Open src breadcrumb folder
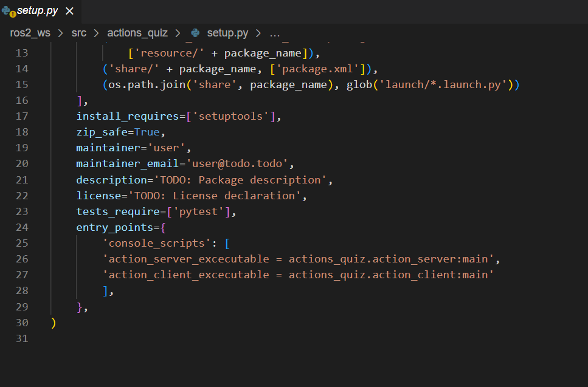Screen dimensions: 588x387 pos(79,33)
